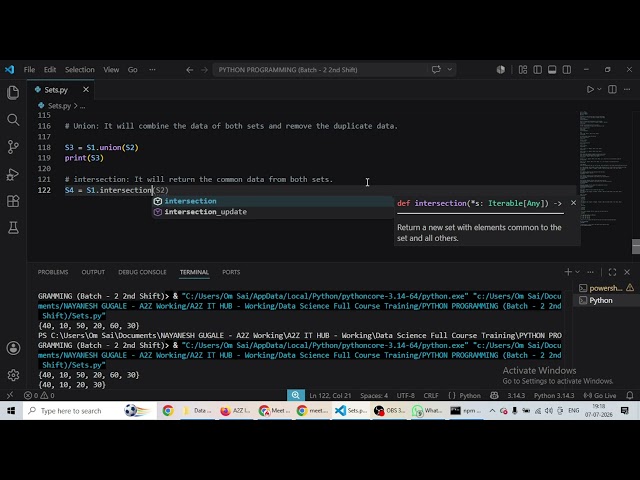Open the Source Control view
Viewport: 640px width, 480px height.
pyautogui.click(x=13, y=147)
